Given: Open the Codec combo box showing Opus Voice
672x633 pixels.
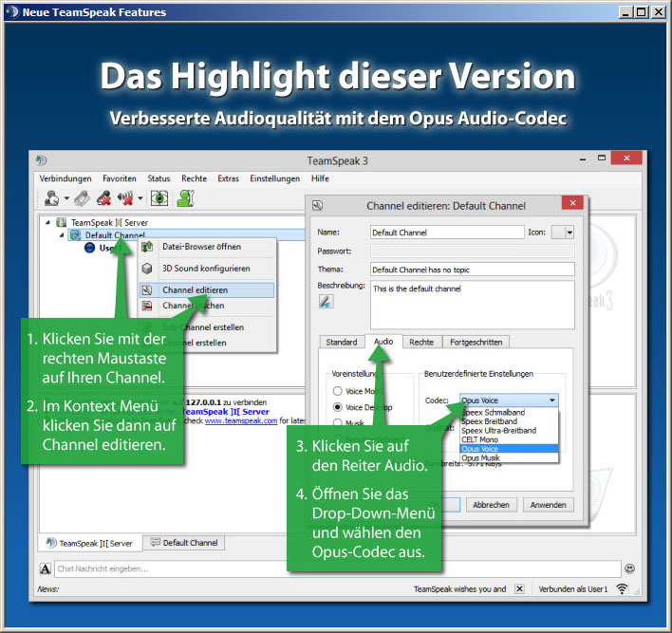Looking at the screenshot, I should click(x=509, y=400).
